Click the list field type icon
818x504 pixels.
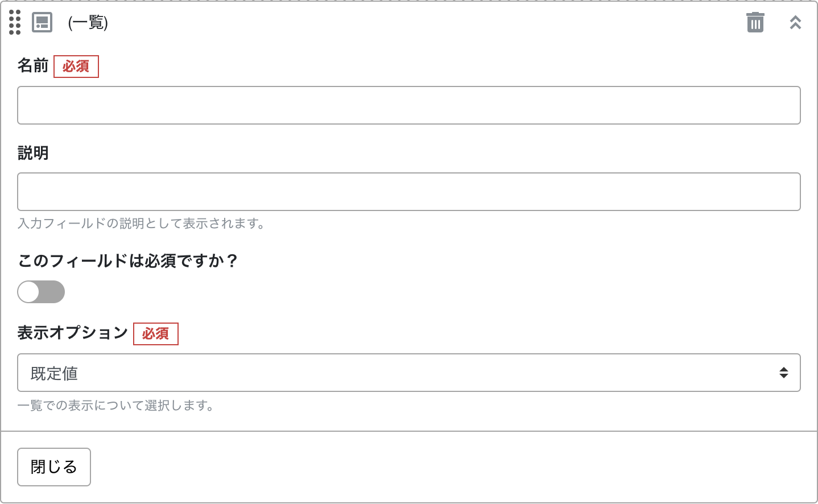(42, 22)
